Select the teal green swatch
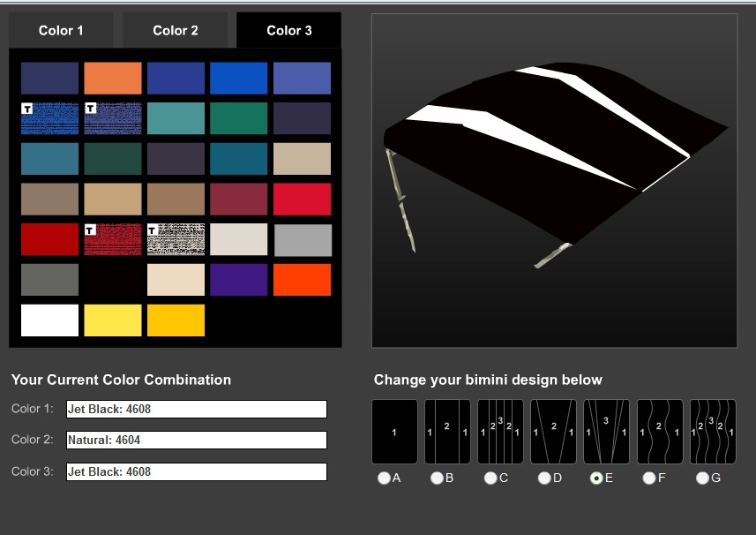This screenshot has height=535, width=756. pos(239,118)
